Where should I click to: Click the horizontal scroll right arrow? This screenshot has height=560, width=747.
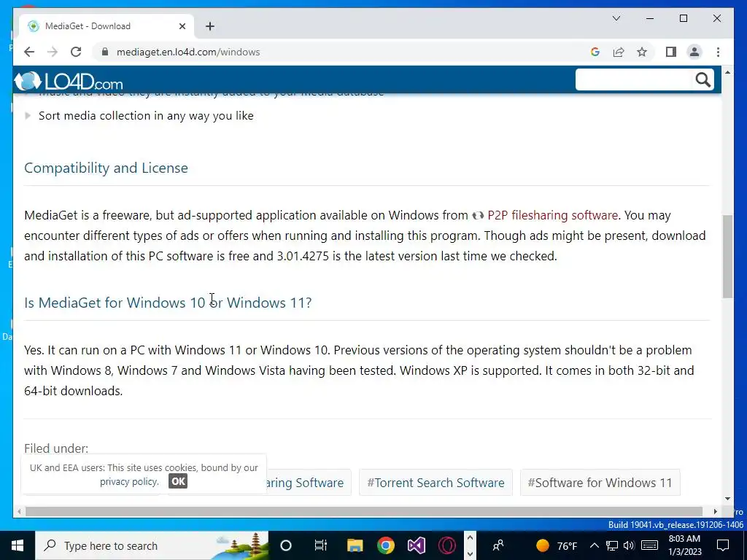(x=716, y=511)
